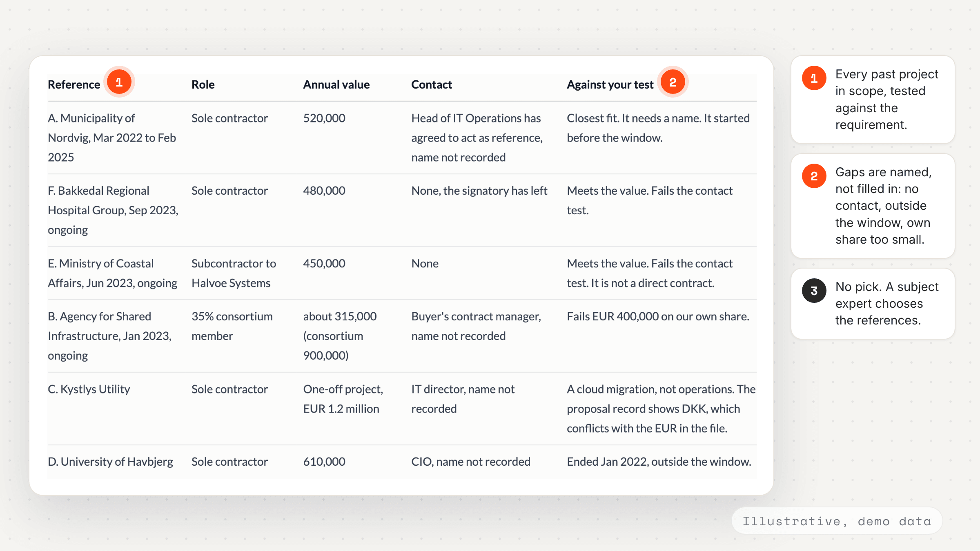The width and height of the screenshot is (980, 551).
Task: Select the 450,000 annual value cell
Action: coord(324,263)
